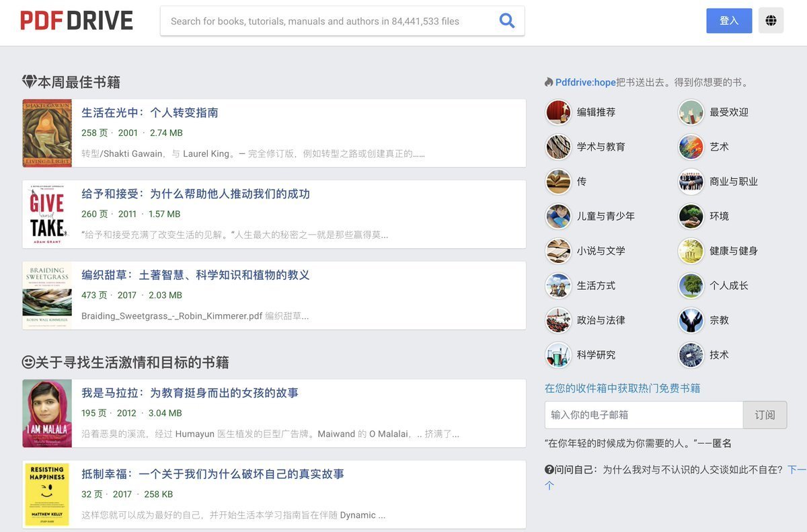Viewport: 807px width, 532px height.
Task: Open the Give and Take book cover thumbnail
Action: [x=47, y=214]
